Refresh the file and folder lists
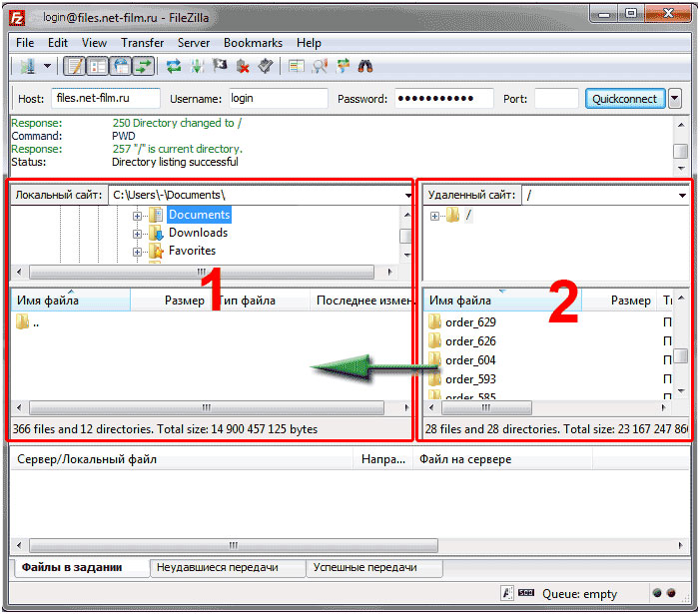Image resolution: width=700 pixels, height=614 pixels. [174, 67]
